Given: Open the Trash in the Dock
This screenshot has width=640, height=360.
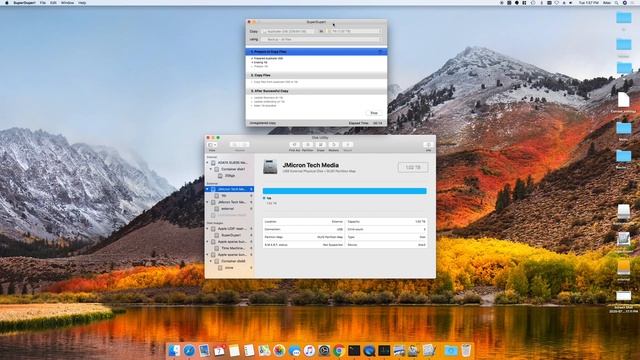Looking at the screenshot, I should click(466, 350).
